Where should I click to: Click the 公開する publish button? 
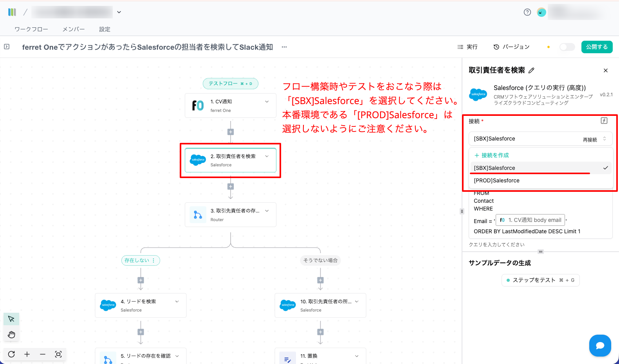[597, 47]
